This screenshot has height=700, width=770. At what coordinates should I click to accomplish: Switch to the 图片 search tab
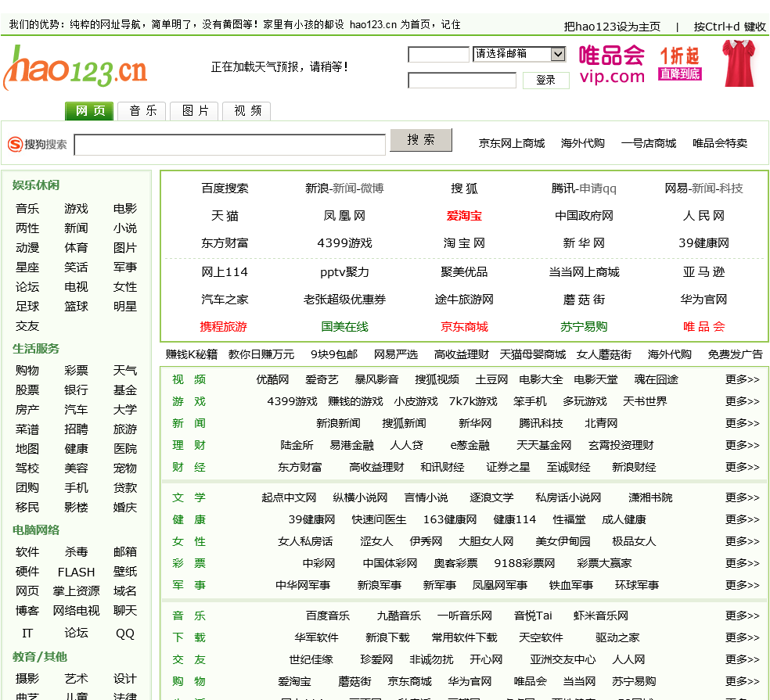coord(195,111)
